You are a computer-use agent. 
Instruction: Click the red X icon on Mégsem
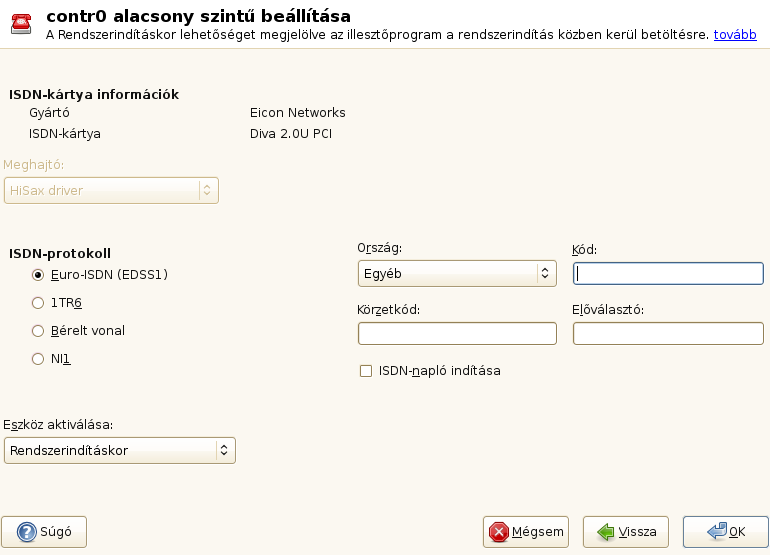tap(498, 531)
